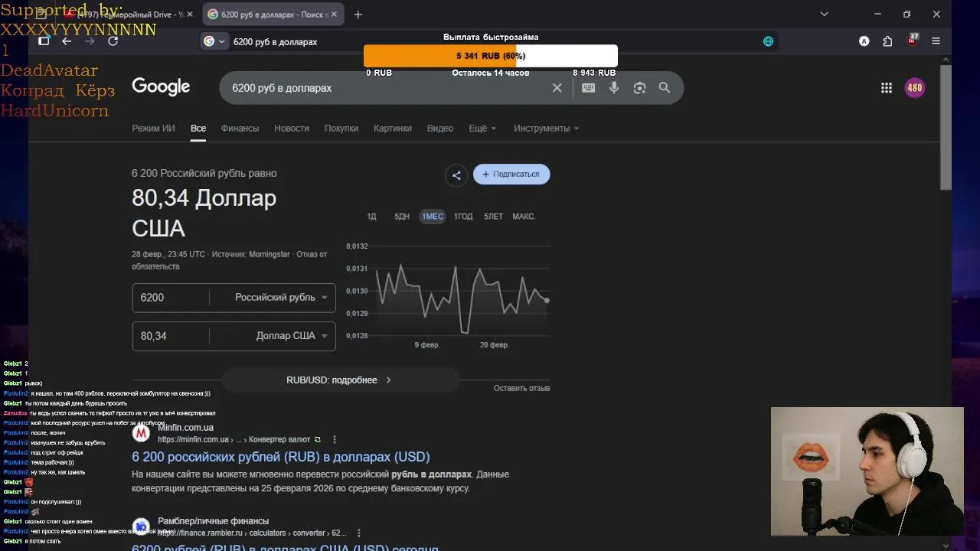Open the Morningstar source link
The image size is (980, 551).
tap(268, 254)
